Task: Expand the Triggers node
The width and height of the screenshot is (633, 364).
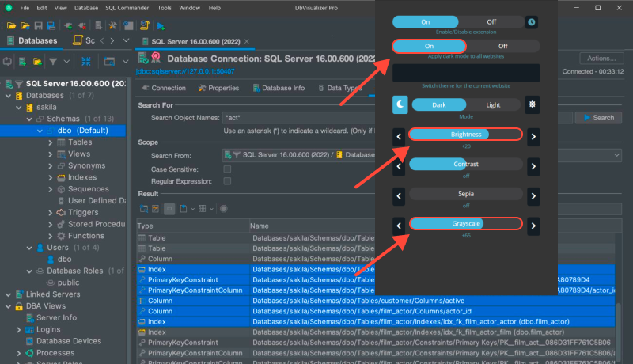Action: (x=50, y=213)
